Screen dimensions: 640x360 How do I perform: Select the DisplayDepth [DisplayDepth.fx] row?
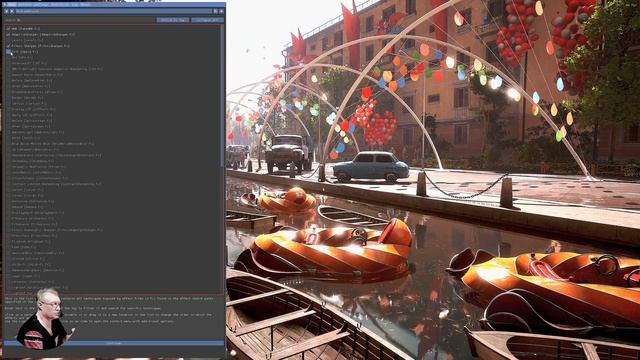(38, 213)
